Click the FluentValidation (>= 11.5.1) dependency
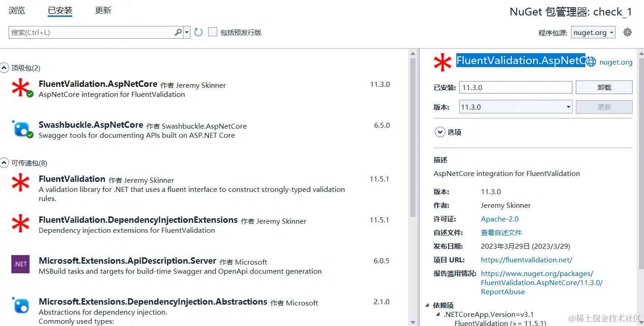 (500, 323)
